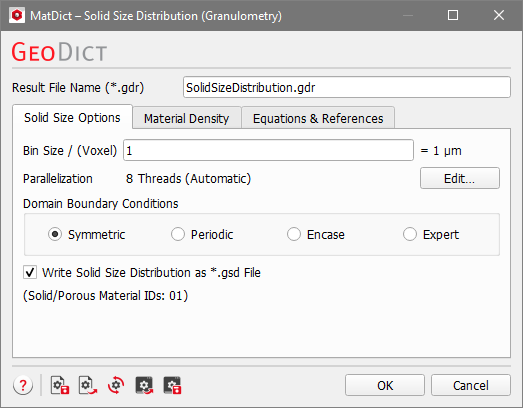This screenshot has height=408, width=523.
Task: Open help with the red question mark icon
Action: 23,385
